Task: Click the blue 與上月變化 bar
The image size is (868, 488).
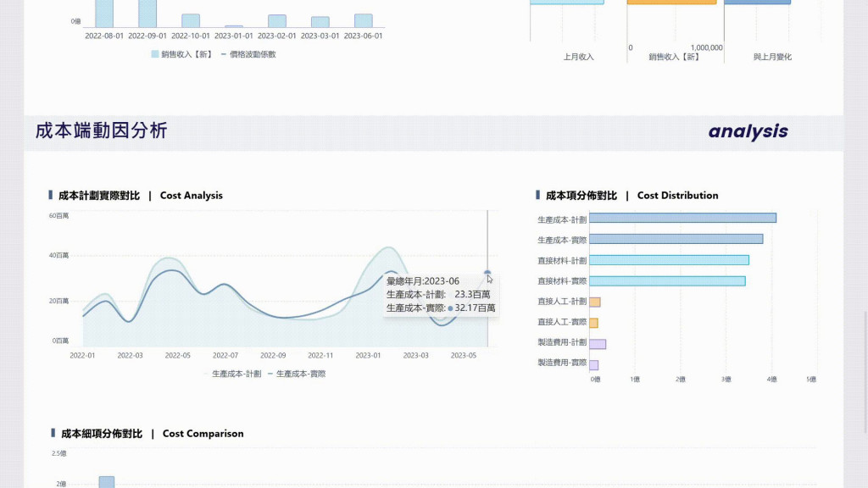Action: click(x=757, y=3)
